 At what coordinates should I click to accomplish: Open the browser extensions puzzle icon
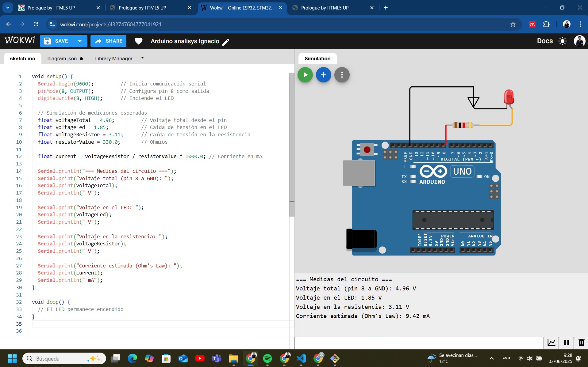tap(546, 24)
